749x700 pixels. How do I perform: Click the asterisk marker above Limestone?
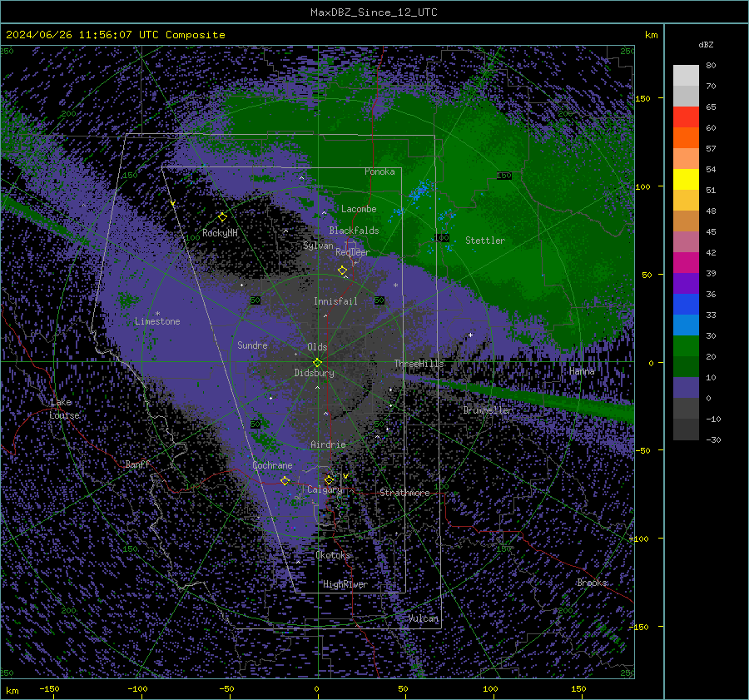(x=157, y=314)
